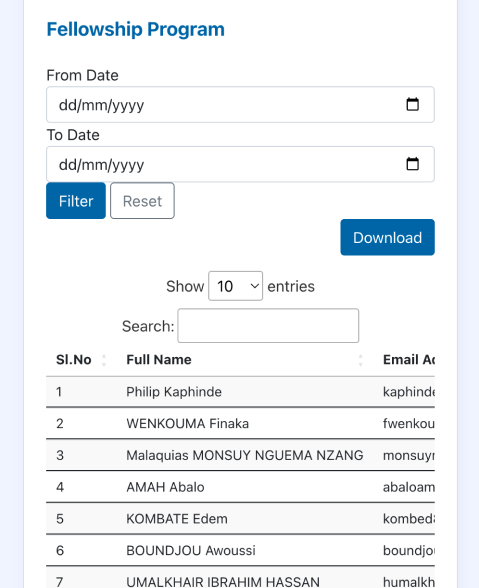This screenshot has height=588, width=479.
Task: Click the email cell starting with fwenkou
Action: [x=408, y=424]
